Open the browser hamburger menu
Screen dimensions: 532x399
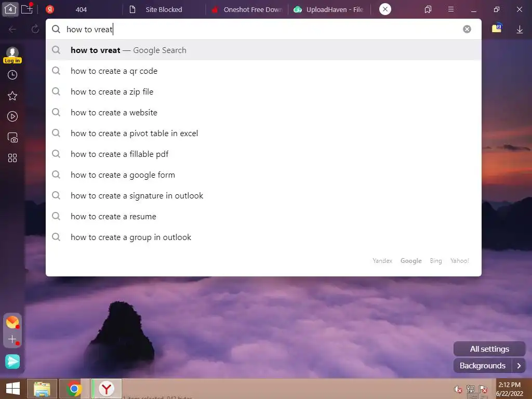click(450, 9)
